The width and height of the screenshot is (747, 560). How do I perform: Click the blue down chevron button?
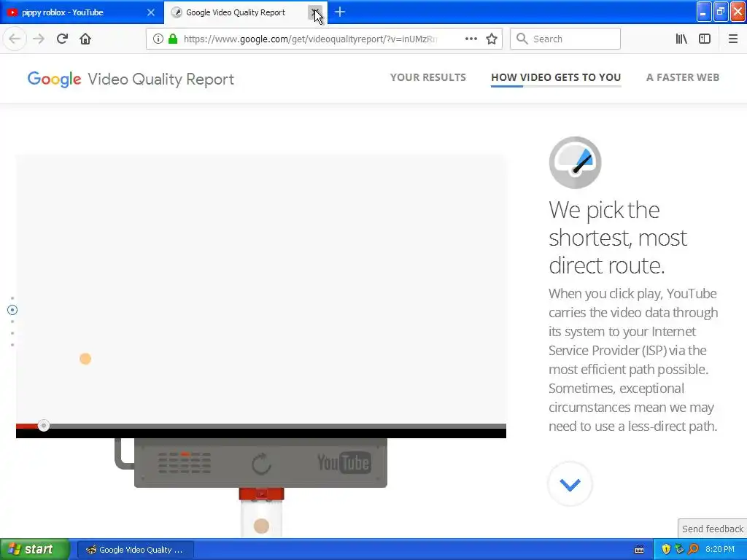click(570, 484)
